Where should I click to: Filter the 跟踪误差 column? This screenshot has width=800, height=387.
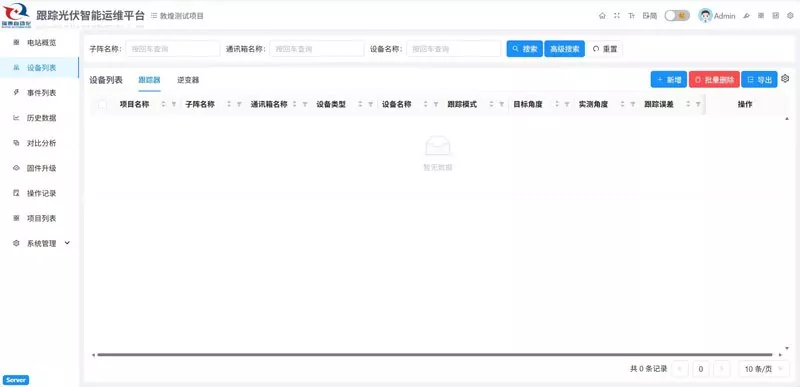coord(698,104)
